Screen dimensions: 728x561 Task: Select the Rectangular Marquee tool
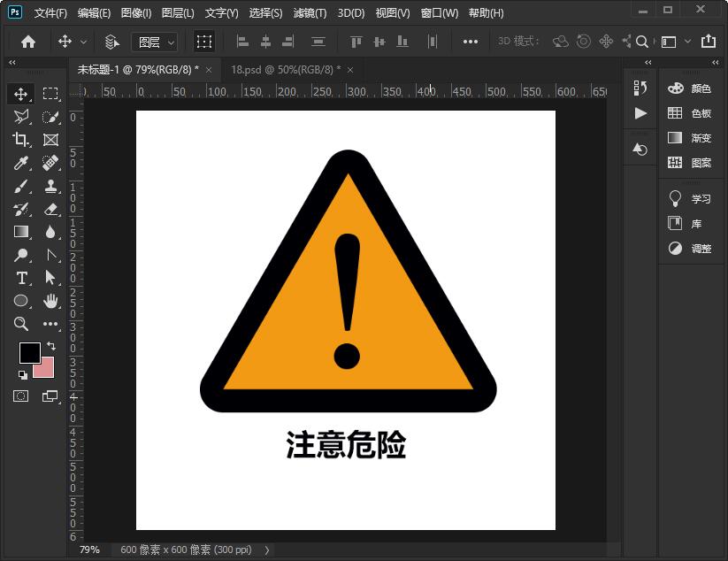point(50,95)
